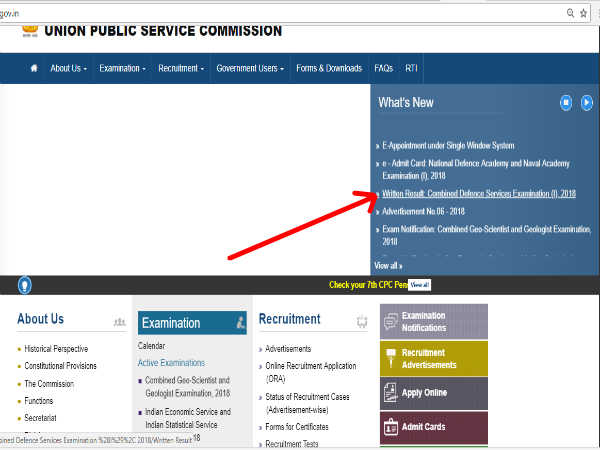Open The Commission link
This screenshot has height=450, width=600.
(x=49, y=384)
